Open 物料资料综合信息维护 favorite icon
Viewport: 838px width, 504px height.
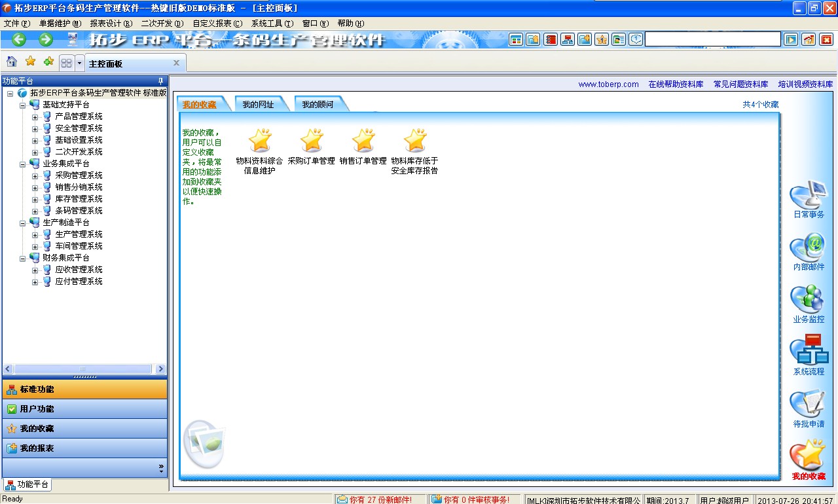click(260, 139)
